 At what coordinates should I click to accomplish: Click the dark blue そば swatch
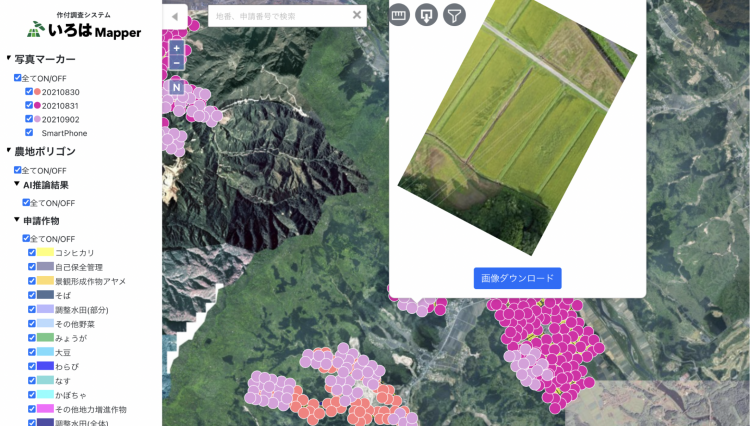pyautogui.click(x=45, y=295)
